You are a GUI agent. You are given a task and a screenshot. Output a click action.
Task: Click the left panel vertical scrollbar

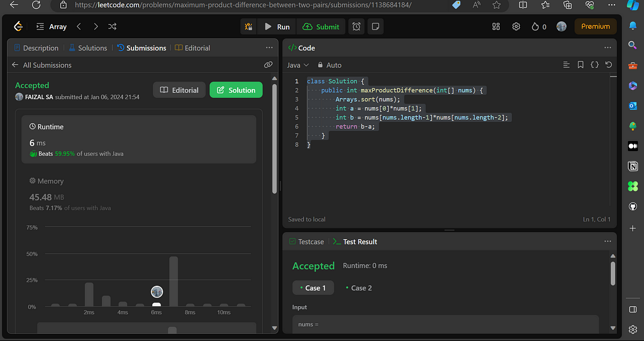pyautogui.click(x=275, y=139)
